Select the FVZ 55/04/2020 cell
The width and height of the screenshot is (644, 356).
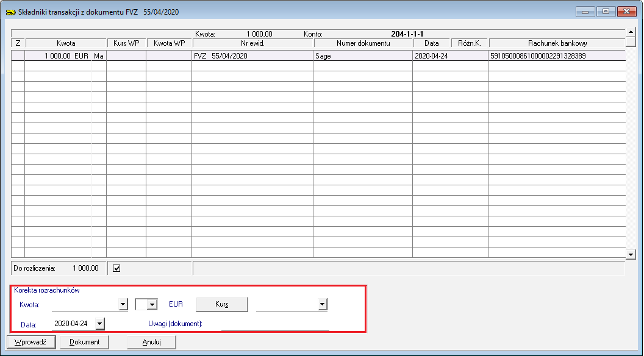pyautogui.click(x=252, y=56)
